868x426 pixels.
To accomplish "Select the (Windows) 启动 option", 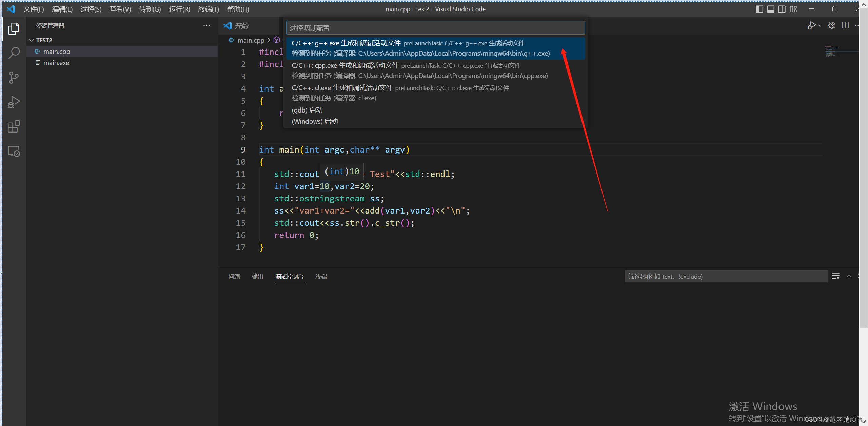I will (x=435, y=121).
